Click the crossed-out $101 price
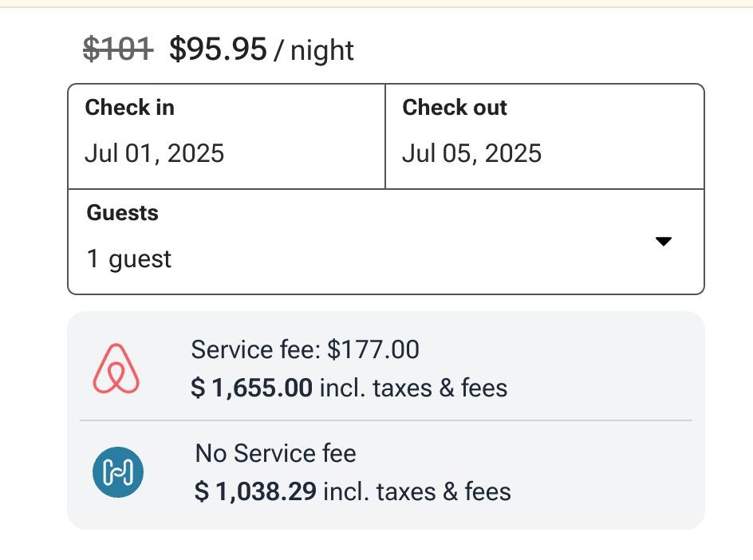Screen dimensions: 753x560 (x=118, y=50)
